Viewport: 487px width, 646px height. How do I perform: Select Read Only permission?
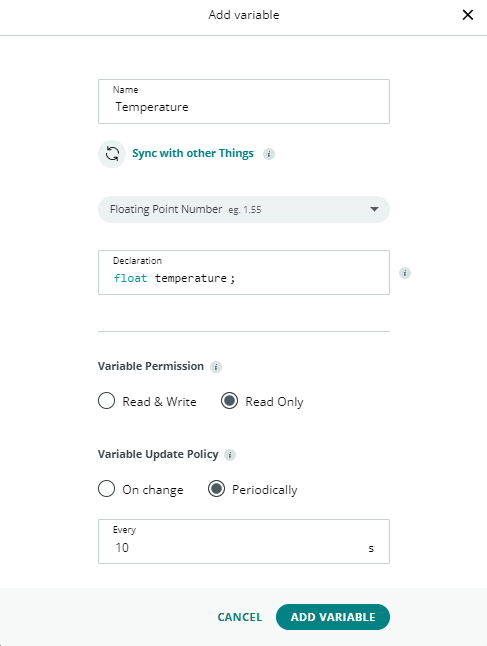[229, 400]
